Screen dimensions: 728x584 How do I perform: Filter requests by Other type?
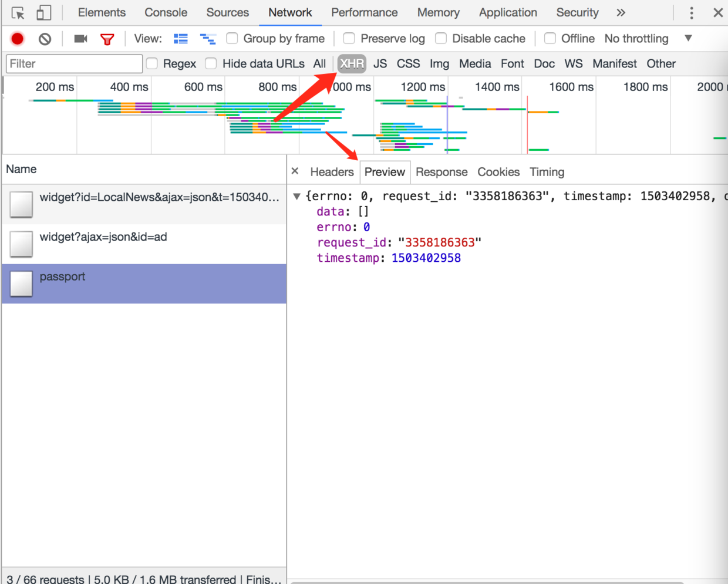[661, 63]
